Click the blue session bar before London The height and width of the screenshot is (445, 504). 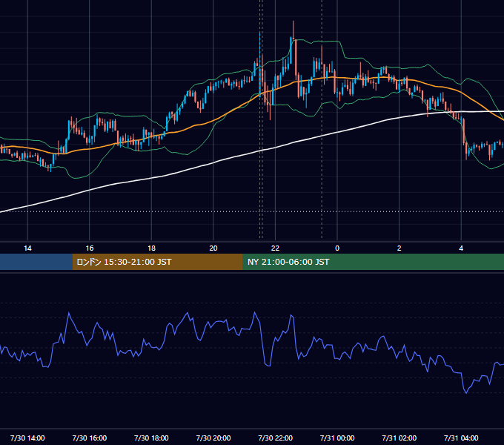[36, 262]
